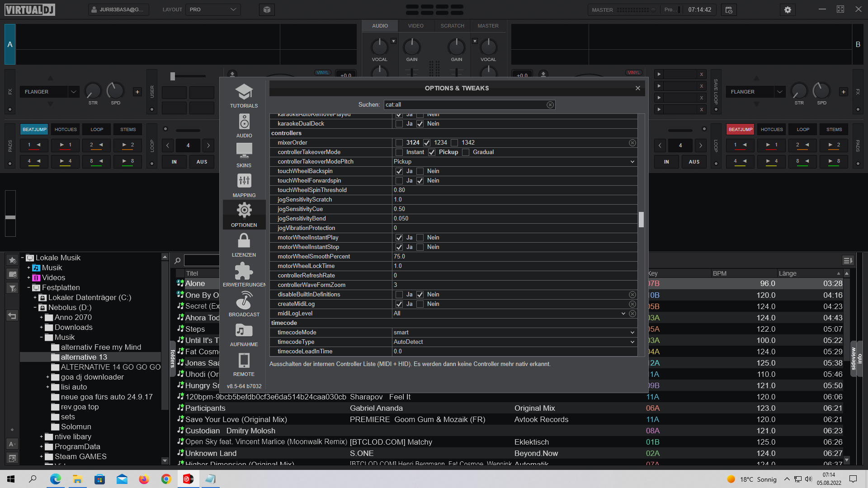
Task: Reset the createMidiLog setting to default
Action: click(632, 304)
